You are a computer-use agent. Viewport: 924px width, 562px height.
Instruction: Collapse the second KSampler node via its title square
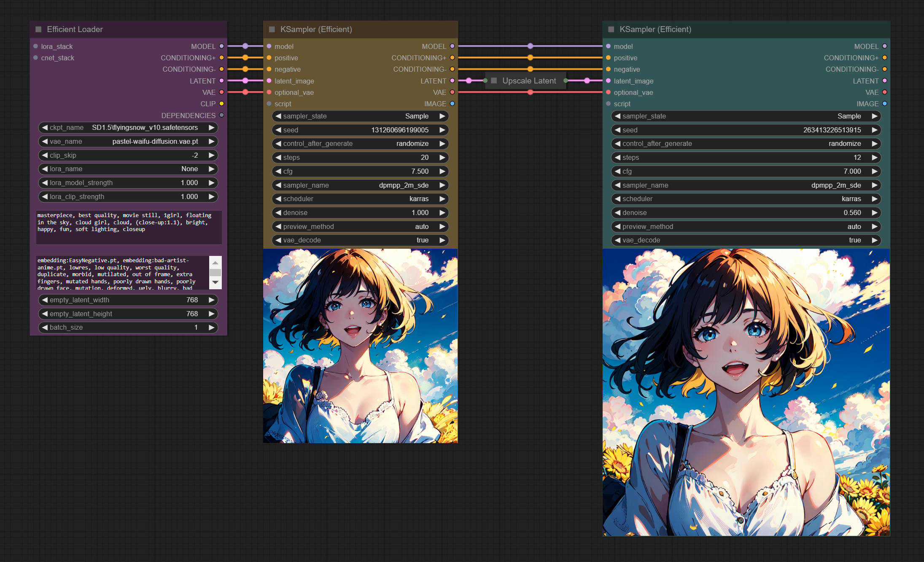611,29
